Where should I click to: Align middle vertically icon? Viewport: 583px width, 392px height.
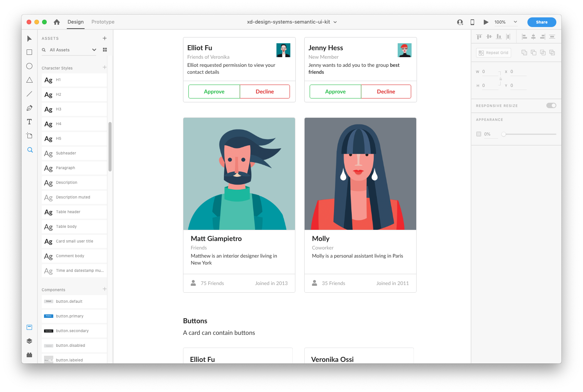(x=489, y=37)
